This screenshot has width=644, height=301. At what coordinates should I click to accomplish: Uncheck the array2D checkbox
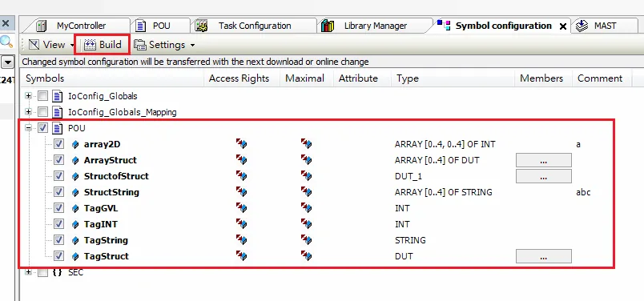pos(58,144)
